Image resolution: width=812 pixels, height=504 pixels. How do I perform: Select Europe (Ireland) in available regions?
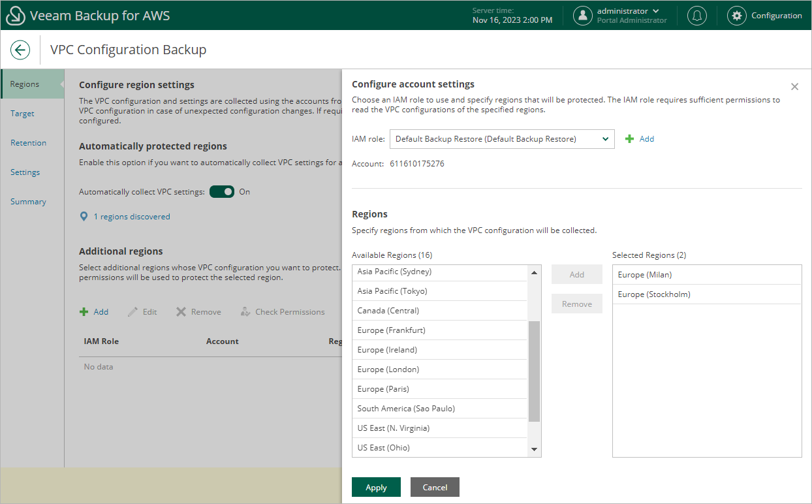coord(439,350)
